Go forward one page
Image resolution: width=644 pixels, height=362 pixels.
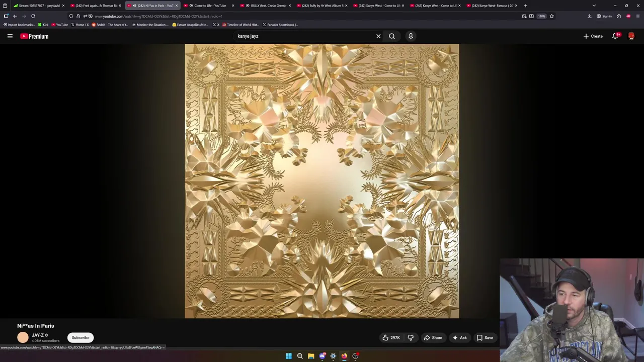(x=24, y=16)
